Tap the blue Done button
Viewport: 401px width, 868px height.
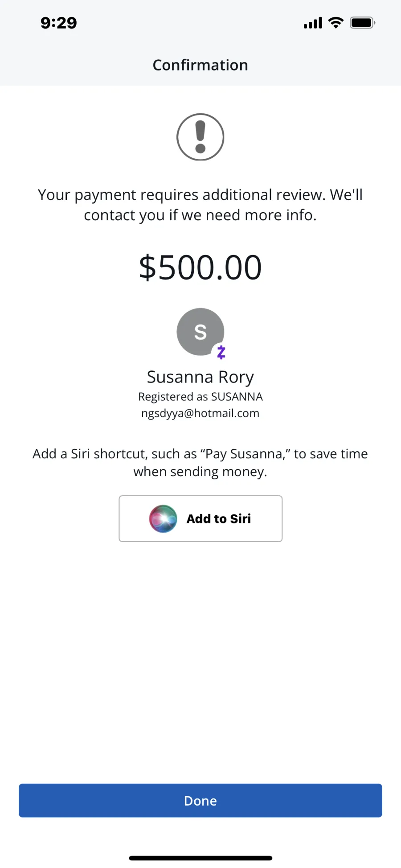click(200, 801)
